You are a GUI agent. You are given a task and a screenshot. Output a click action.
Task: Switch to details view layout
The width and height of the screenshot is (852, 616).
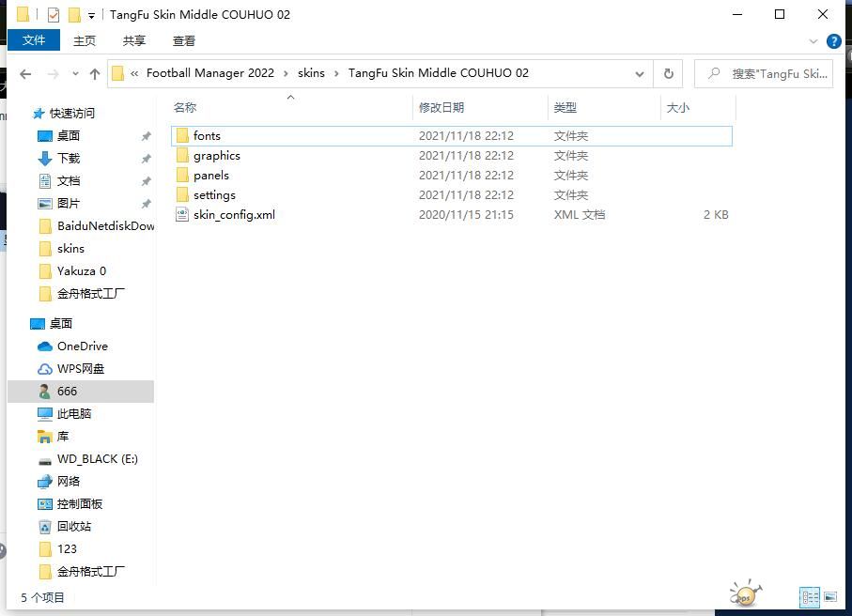click(809, 596)
